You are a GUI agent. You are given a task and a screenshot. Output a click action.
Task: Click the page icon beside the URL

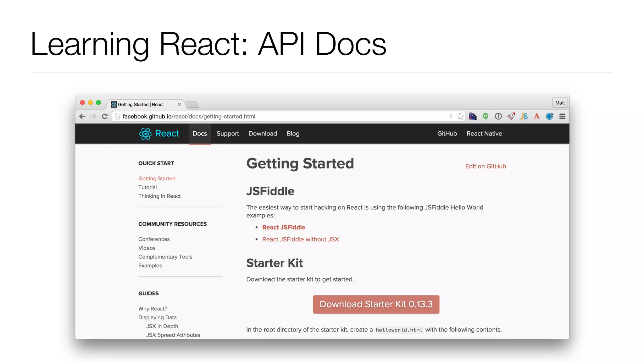(x=118, y=116)
